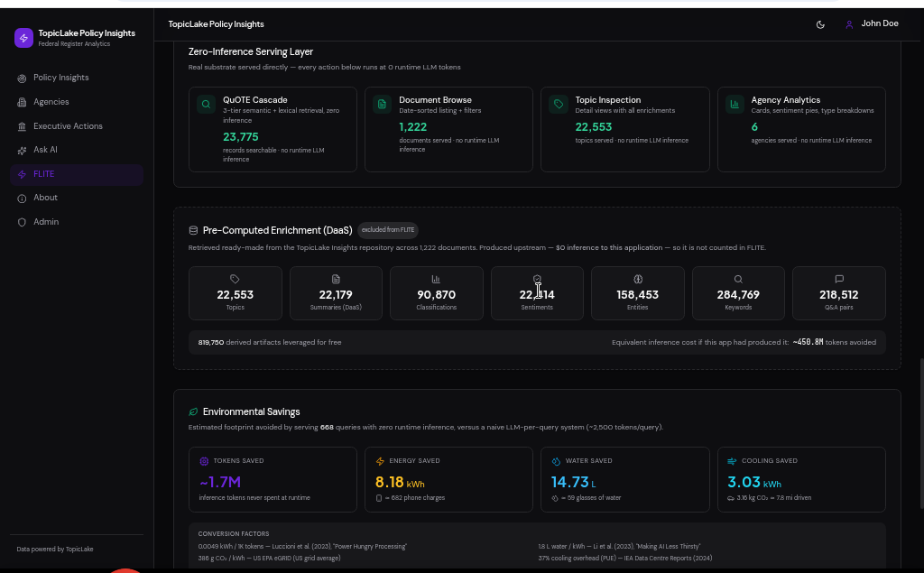Click the Ask AI sparkle icon
This screenshot has width=924, height=573.
22,151
